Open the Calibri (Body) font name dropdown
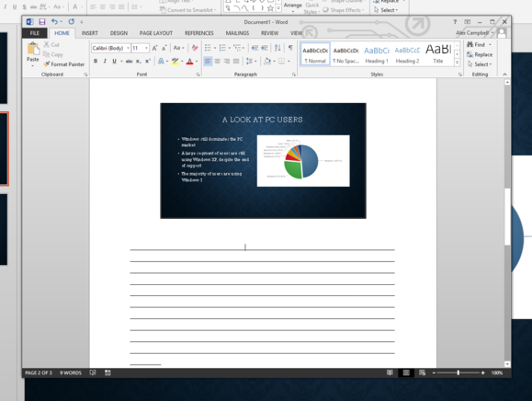The image size is (532, 401). (x=129, y=48)
